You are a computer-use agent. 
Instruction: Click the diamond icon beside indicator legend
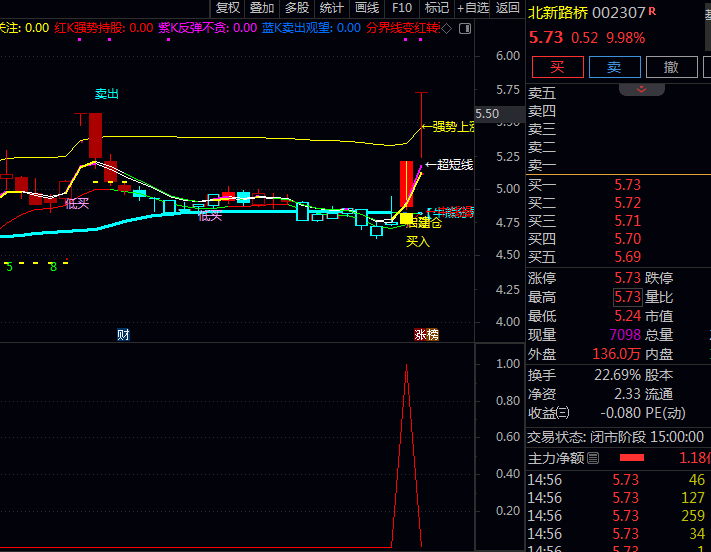coord(447,29)
